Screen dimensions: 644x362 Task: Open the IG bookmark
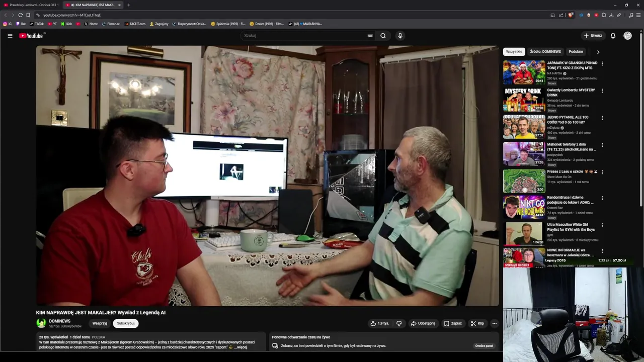pyautogui.click(x=8, y=24)
